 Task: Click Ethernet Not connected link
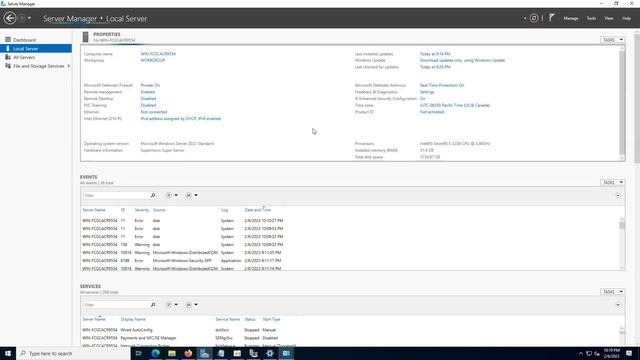point(153,112)
